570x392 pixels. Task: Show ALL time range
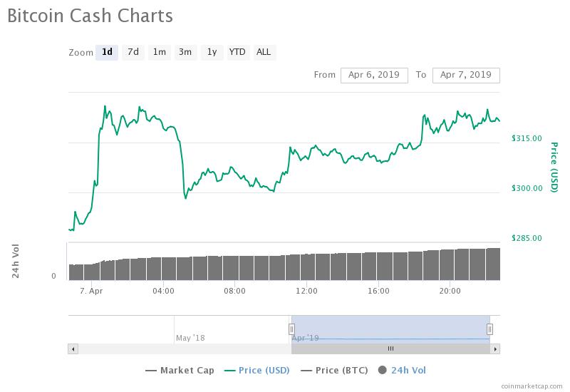tap(264, 52)
